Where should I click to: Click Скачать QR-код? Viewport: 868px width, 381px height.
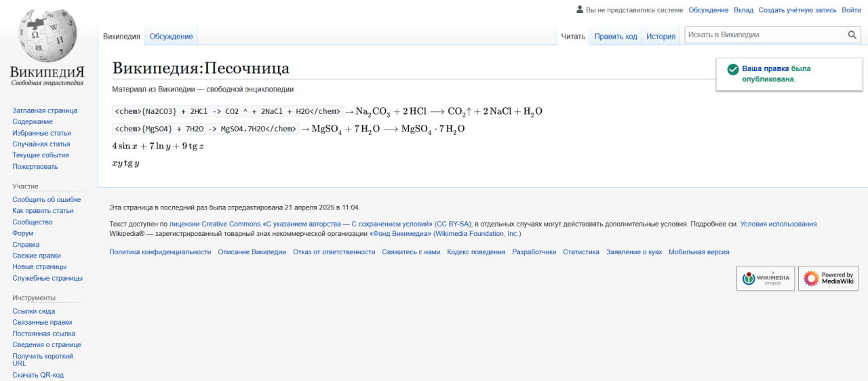tap(38, 375)
